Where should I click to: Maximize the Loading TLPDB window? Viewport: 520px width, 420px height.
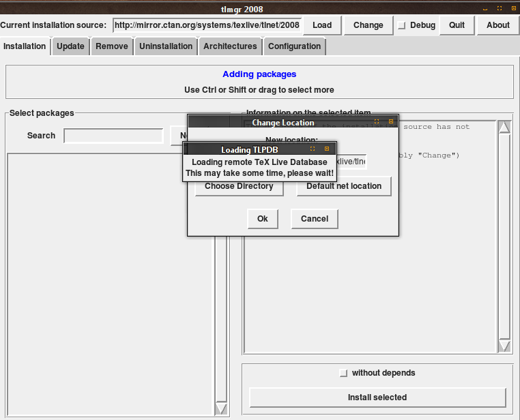coord(313,149)
